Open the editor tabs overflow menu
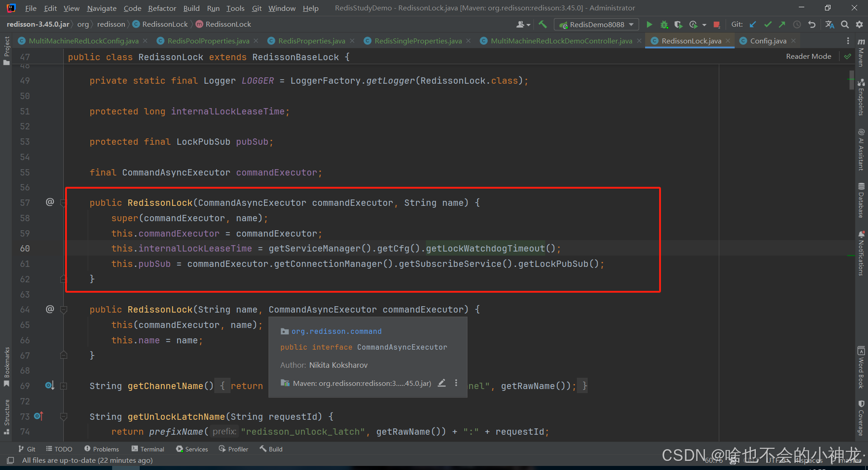Image resolution: width=868 pixels, height=470 pixels. pos(848,41)
